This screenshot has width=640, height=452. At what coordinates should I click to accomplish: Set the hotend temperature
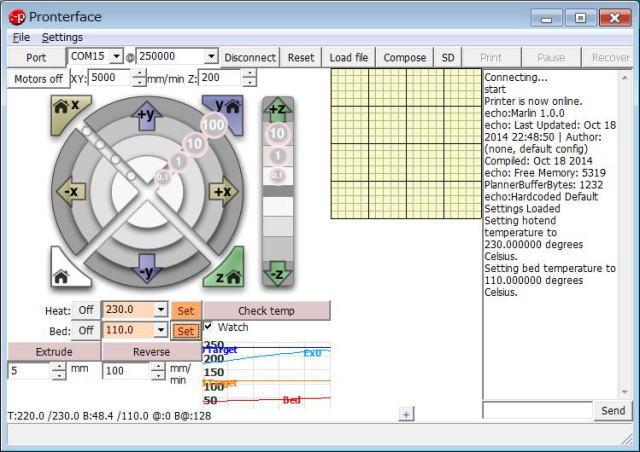(186, 311)
